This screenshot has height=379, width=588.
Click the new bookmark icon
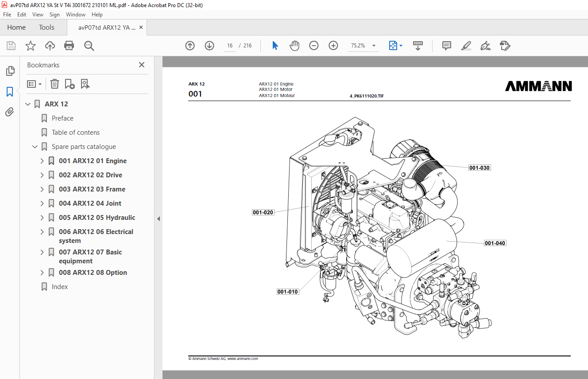(x=70, y=84)
